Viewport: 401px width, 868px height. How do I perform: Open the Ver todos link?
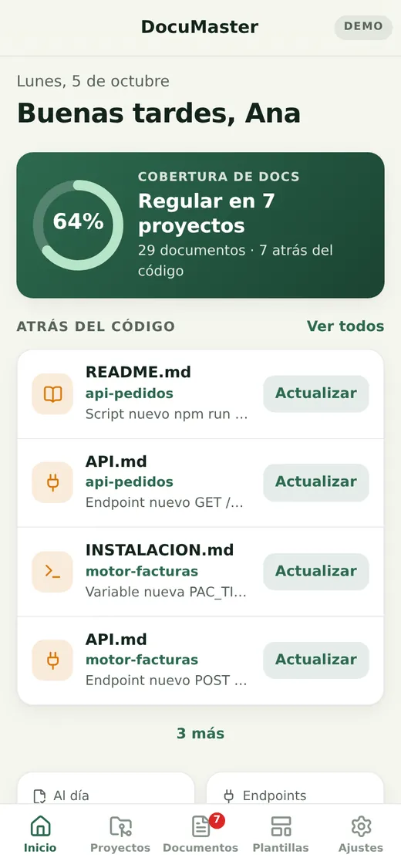tap(345, 326)
